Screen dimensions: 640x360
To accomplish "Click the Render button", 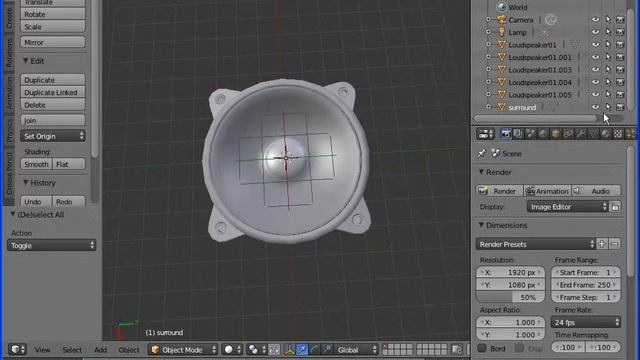I will 500,191.
